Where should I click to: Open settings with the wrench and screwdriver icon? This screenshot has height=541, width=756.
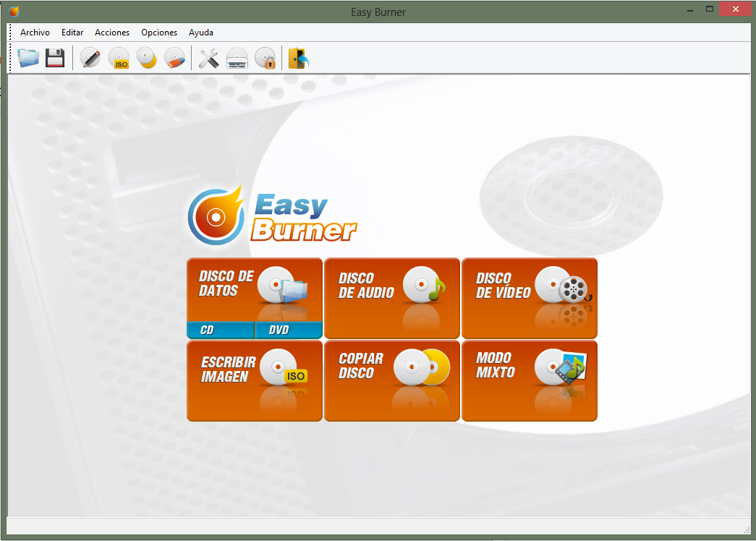[x=209, y=58]
